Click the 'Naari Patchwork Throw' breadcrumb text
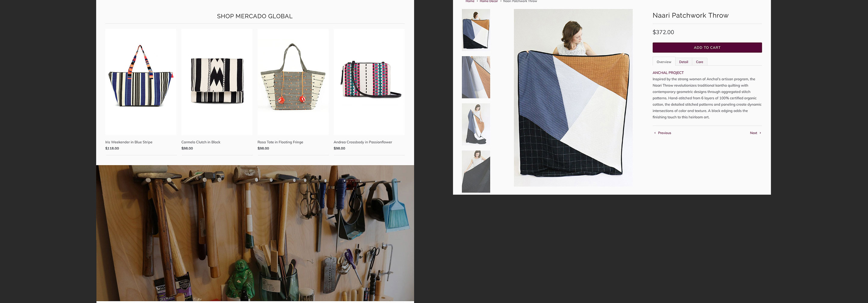Screen dimensions: 868x303 coord(520,1)
